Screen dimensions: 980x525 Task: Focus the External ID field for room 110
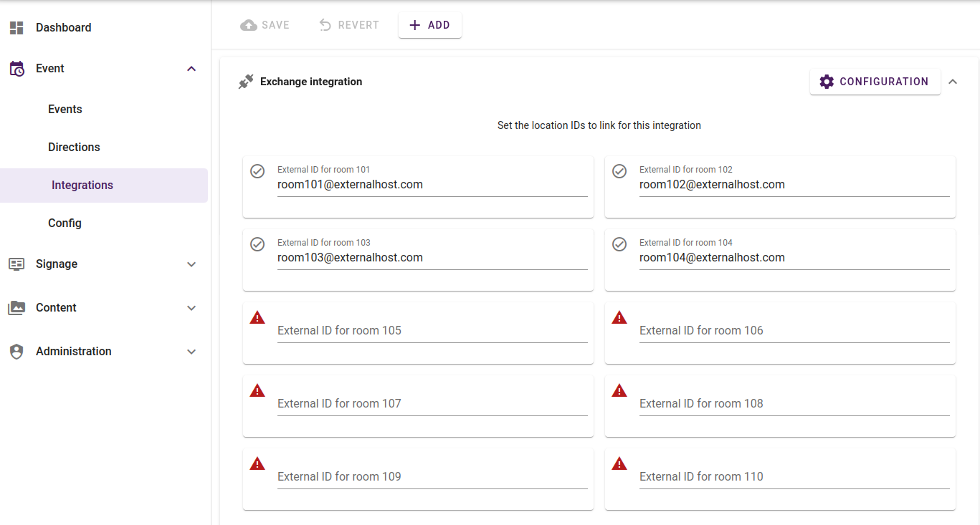click(794, 477)
